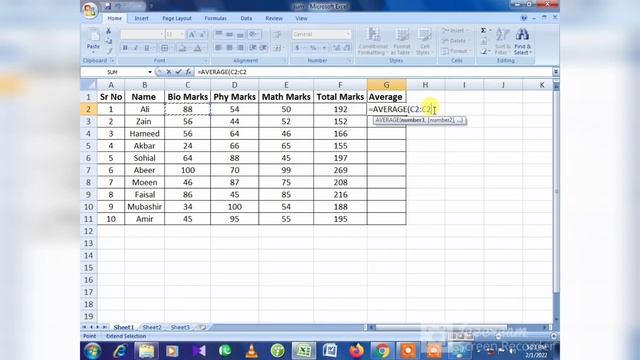The image size is (640, 360).
Task: Save workbook from Quick Access Toolbar
Action: [108, 6]
